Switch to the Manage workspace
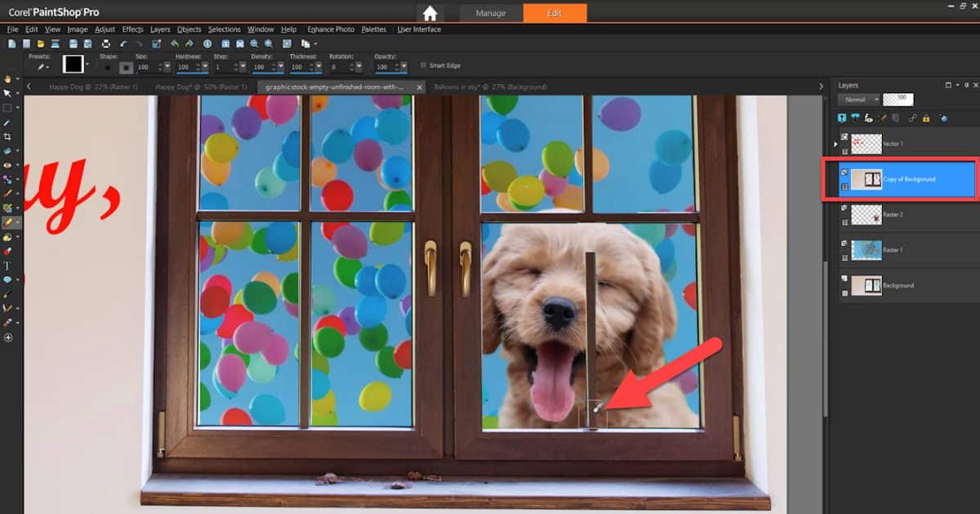Screen dimensions: 980x514 490,13
